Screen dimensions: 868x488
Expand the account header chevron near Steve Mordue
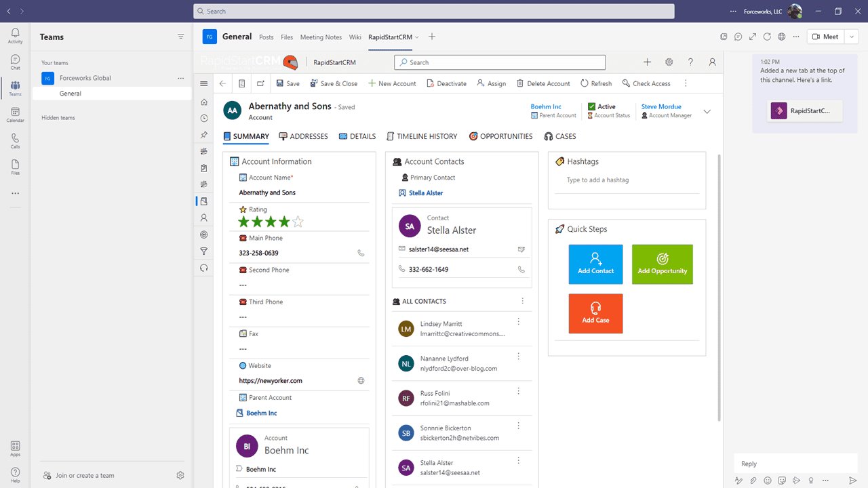pos(707,111)
